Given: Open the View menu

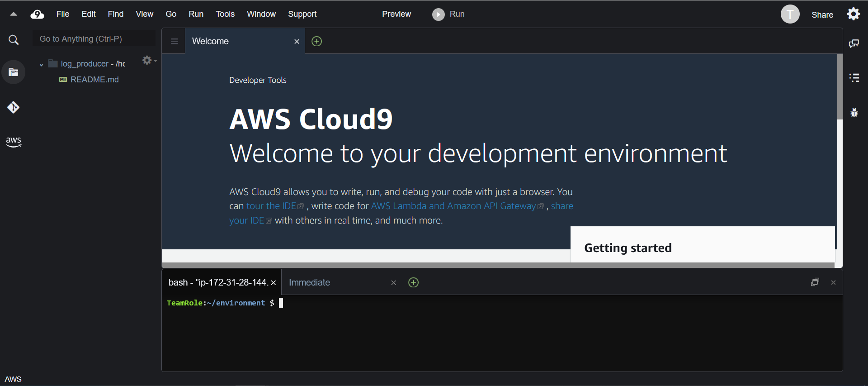Looking at the screenshot, I should point(145,14).
